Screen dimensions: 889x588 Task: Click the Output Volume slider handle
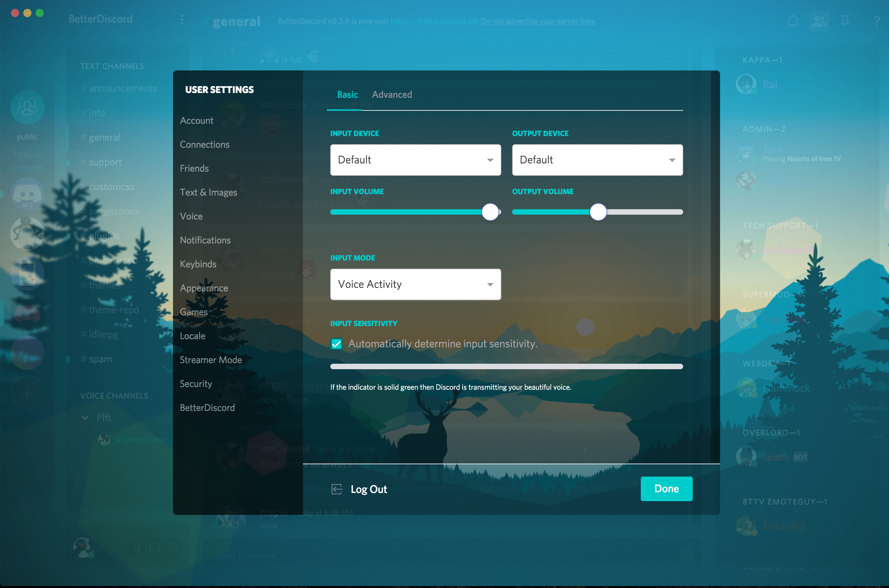point(598,212)
